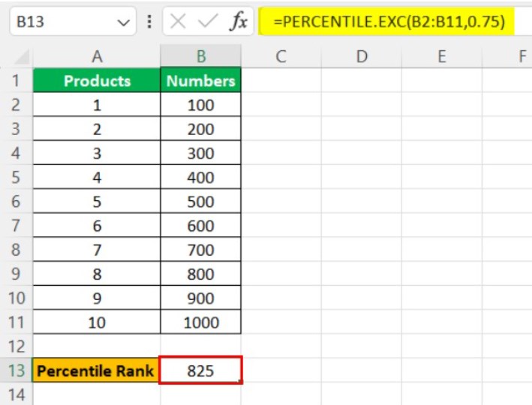Select row 13 header
This screenshot has width=532, height=405.
16,370
